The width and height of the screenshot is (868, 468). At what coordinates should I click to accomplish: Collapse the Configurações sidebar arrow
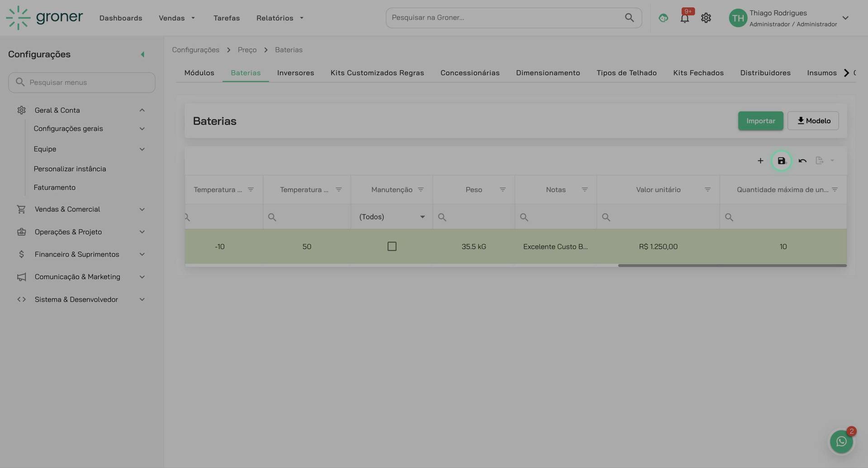point(142,55)
